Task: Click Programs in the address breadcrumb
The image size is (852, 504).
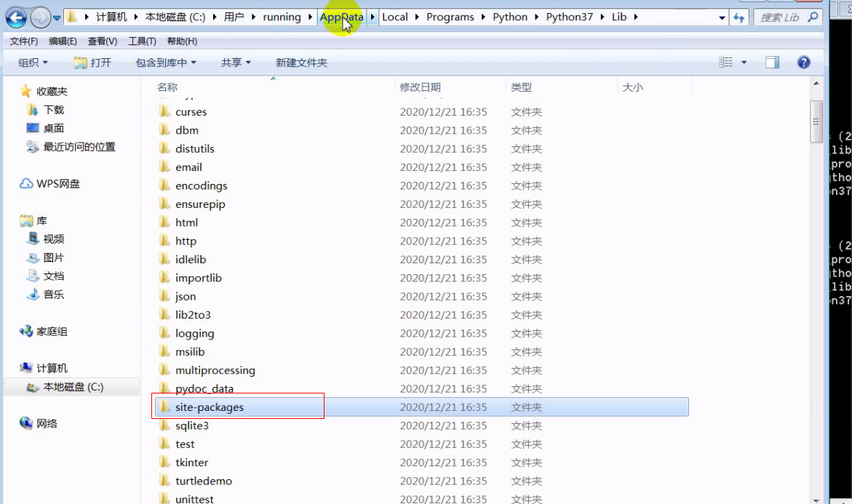Action: [x=450, y=17]
